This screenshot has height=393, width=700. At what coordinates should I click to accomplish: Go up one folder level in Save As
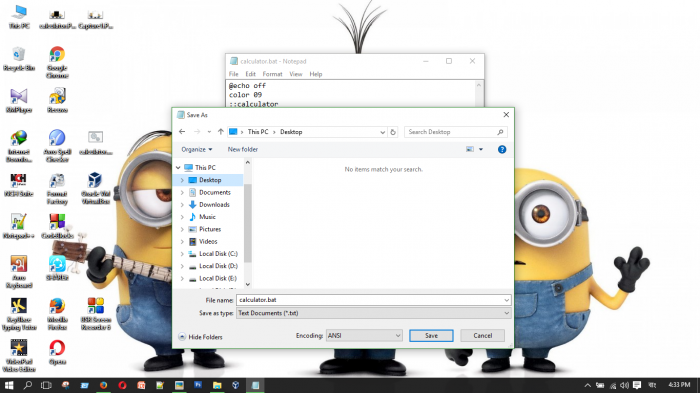coord(221,132)
